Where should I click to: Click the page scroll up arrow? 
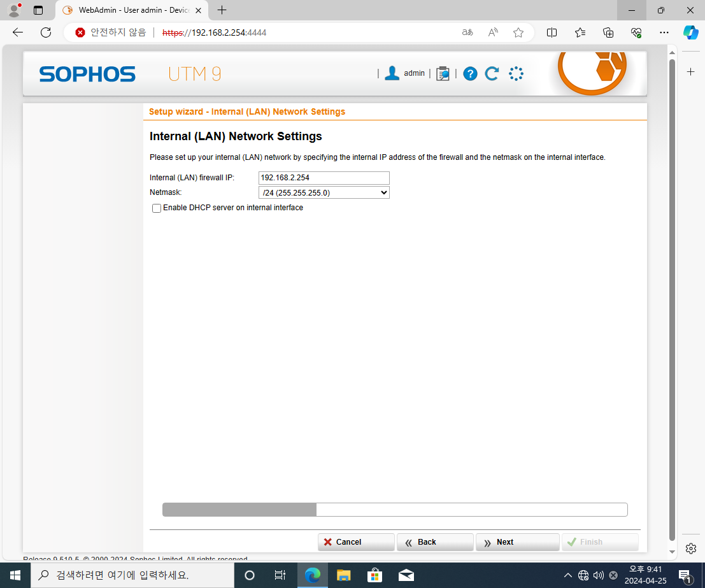[x=672, y=53]
